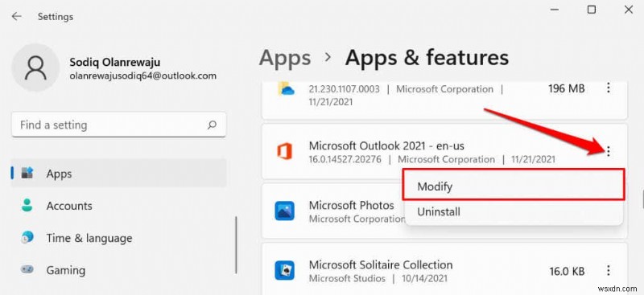Click the Gaming controller icon
This screenshot has width=644, height=295.
27,270
